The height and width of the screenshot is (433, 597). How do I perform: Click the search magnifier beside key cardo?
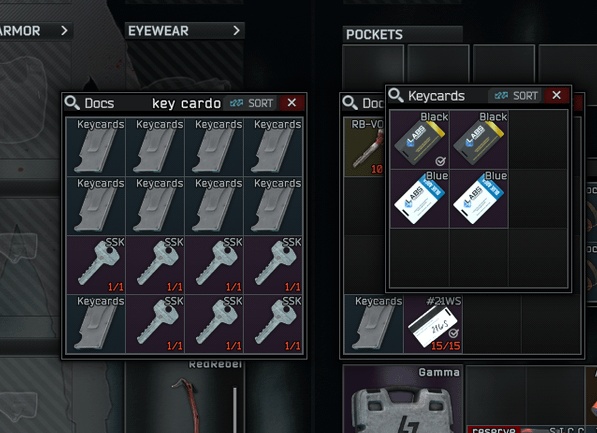click(72, 103)
